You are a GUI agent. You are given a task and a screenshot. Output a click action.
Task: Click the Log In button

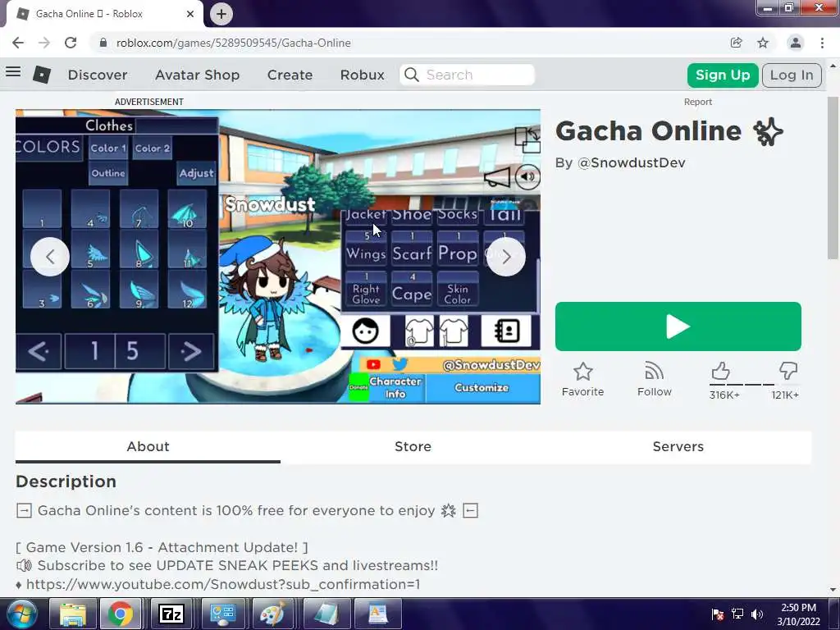coord(792,75)
